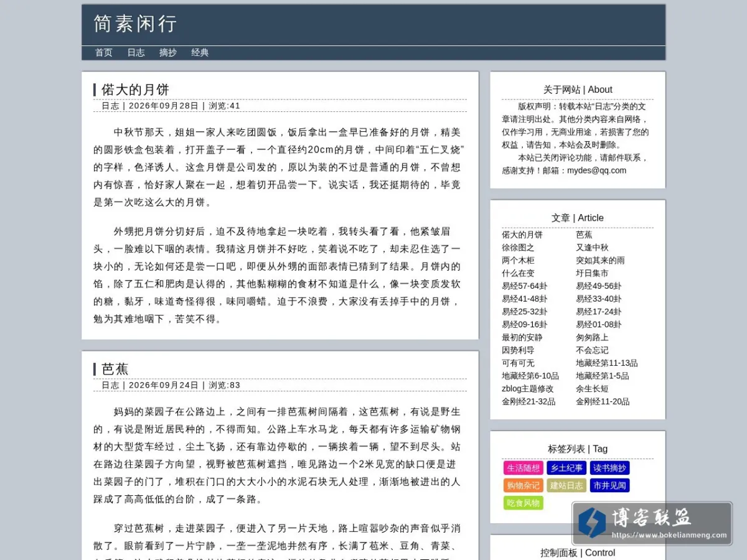Click 日志 category under 偌大的月饼 post
Viewport: 747px width, 560px height.
[x=110, y=106]
